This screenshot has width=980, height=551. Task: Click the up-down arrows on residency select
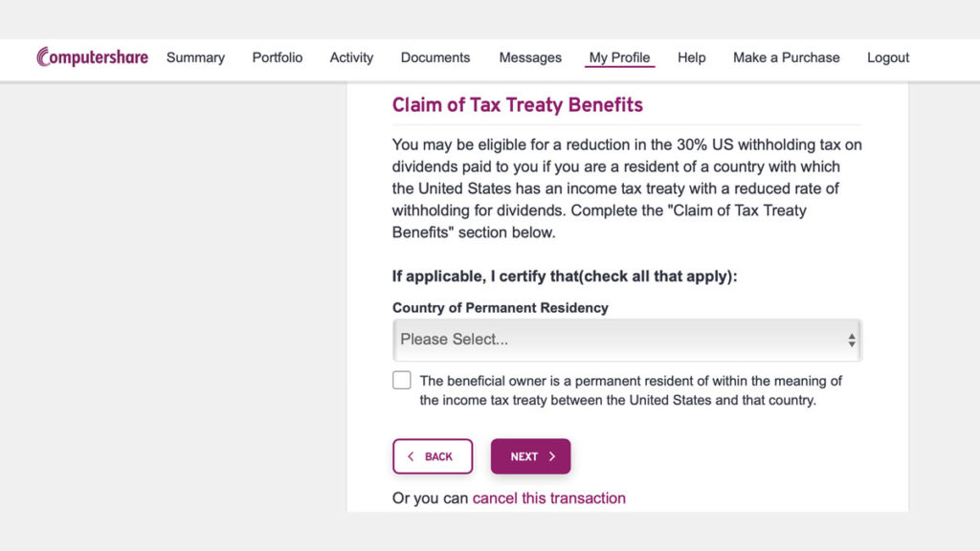click(851, 340)
